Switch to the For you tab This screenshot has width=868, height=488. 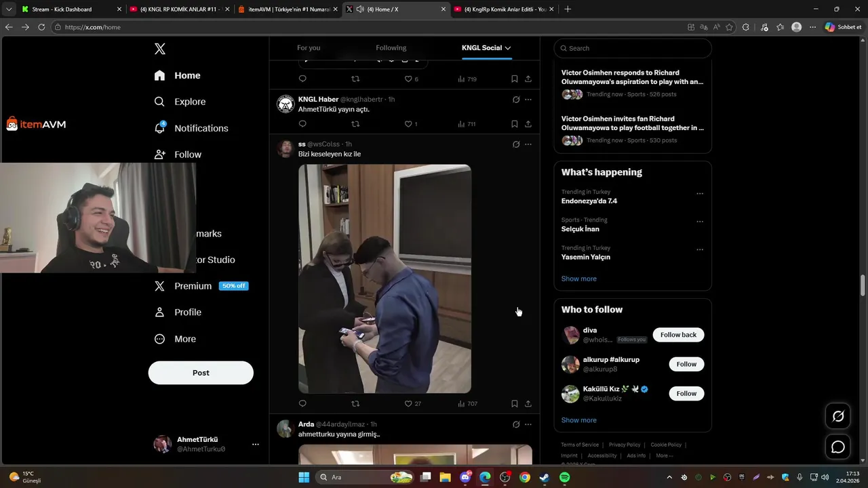click(x=309, y=48)
